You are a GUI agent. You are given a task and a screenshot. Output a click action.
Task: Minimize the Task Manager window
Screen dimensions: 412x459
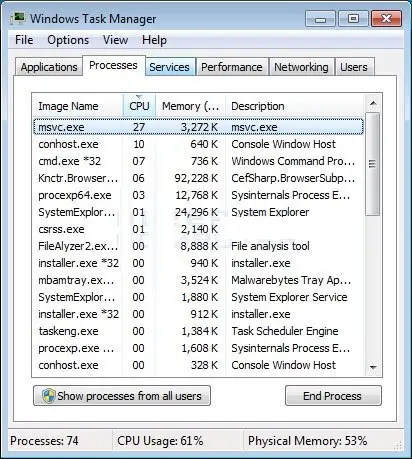320,19
